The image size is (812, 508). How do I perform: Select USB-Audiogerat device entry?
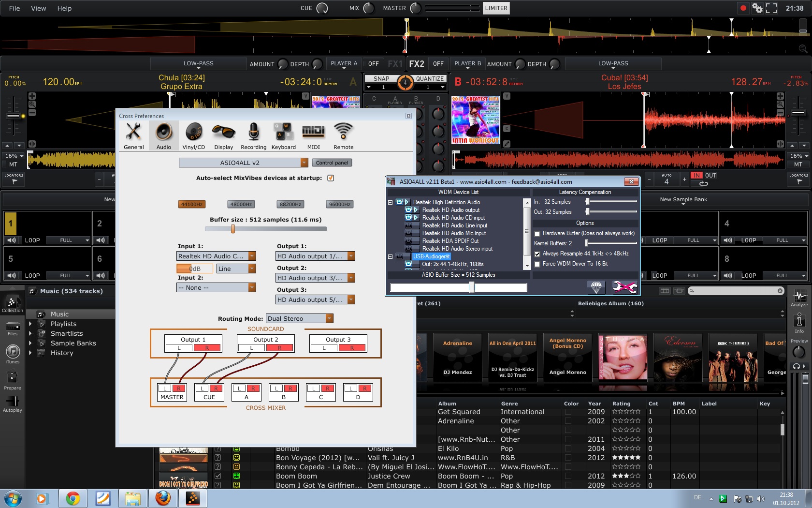click(431, 256)
